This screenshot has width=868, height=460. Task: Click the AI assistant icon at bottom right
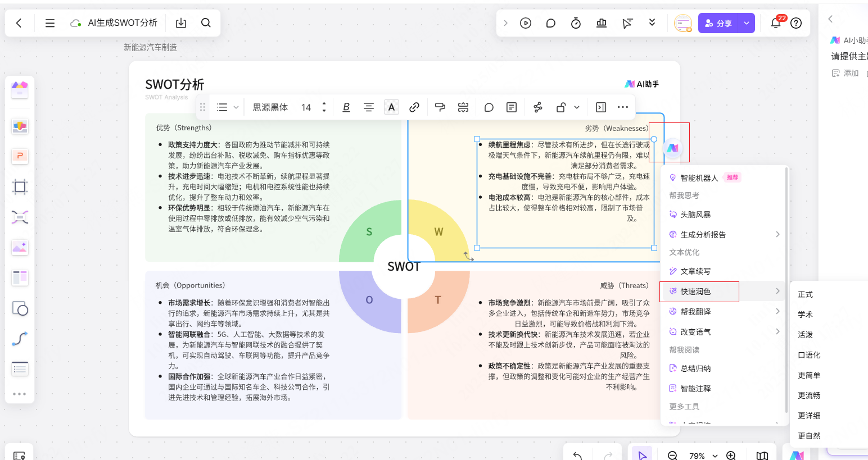[x=797, y=455]
